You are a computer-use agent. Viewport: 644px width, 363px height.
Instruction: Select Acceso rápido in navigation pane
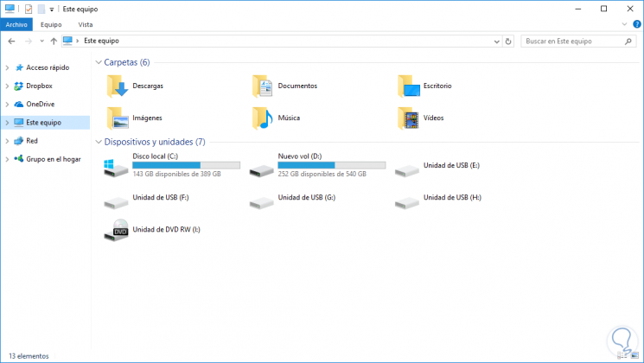pos(48,67)
